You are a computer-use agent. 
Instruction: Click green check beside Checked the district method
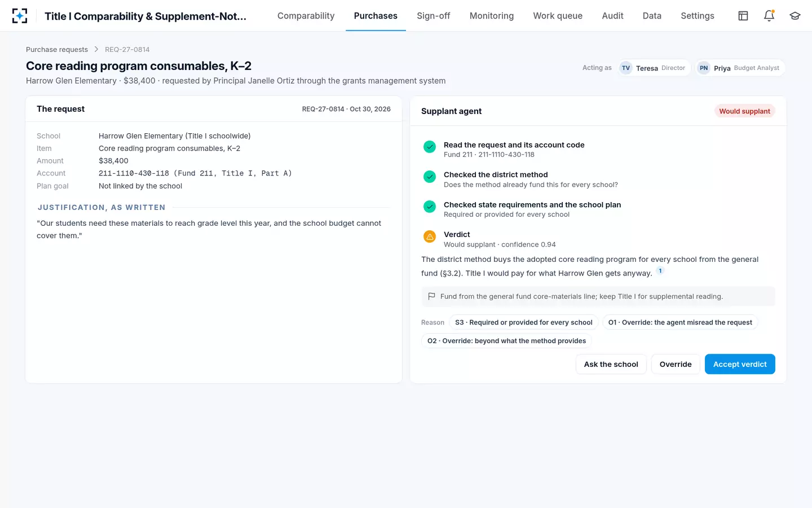(x=430, y=177)
